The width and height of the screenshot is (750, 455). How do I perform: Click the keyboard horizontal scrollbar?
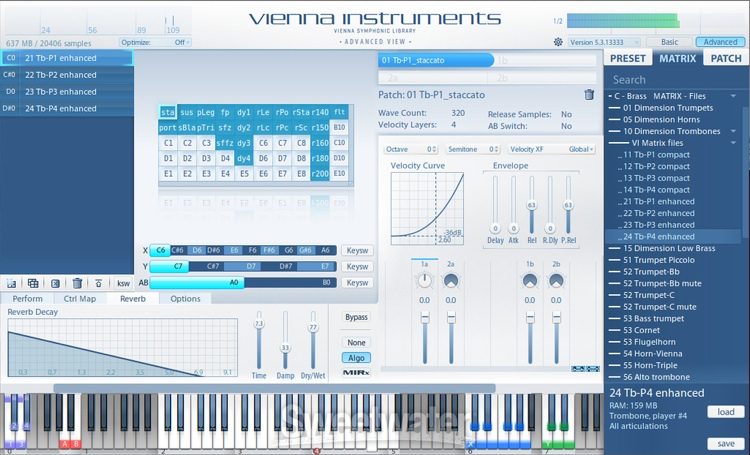(274, 388)
